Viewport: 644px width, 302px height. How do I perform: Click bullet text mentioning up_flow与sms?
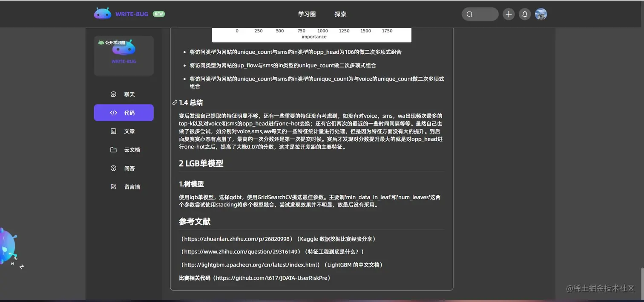(283, 65)
